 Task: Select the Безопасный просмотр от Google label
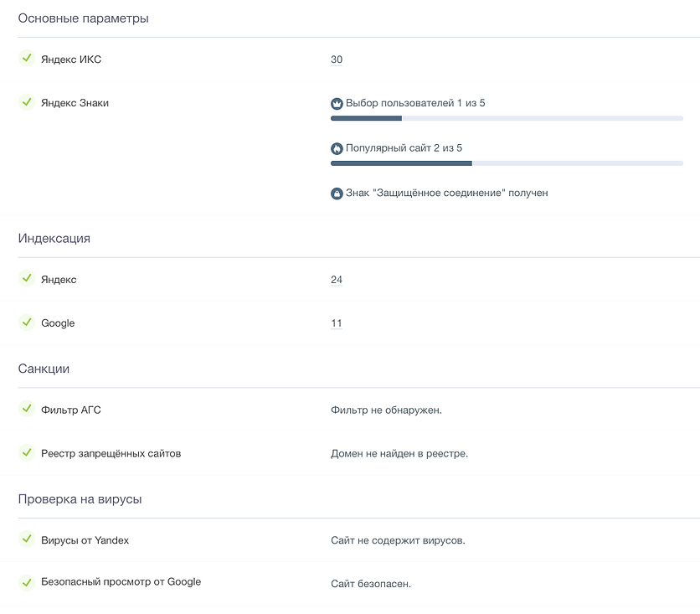point(121,582)
